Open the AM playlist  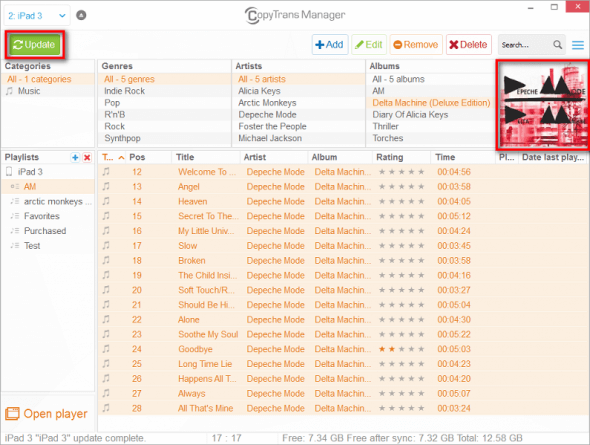[x=48, y=187]
